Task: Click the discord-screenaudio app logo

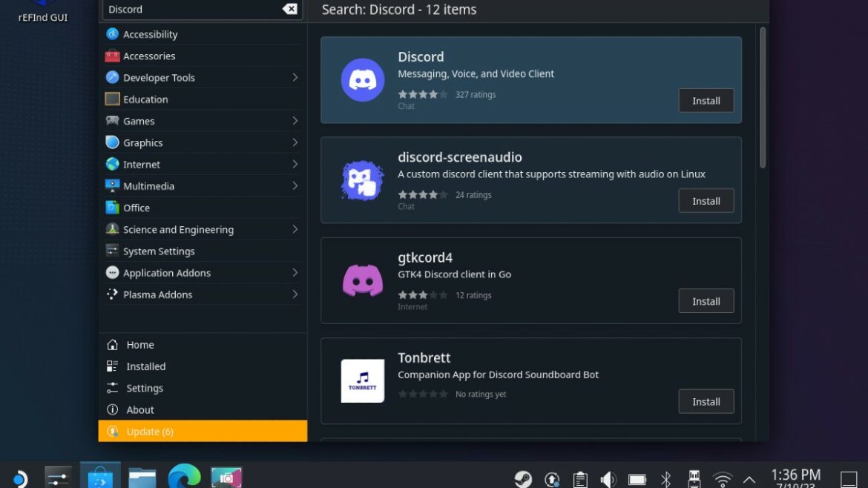Action: click(x=363, y=180)
